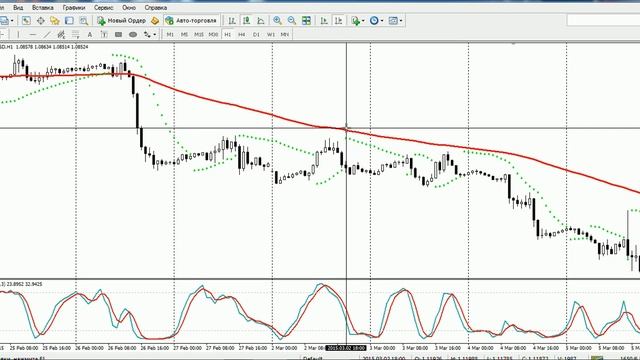Viewport: 640px width, 360px height.
Task: Select the text label tool
Action: click(x=104, y=35)
